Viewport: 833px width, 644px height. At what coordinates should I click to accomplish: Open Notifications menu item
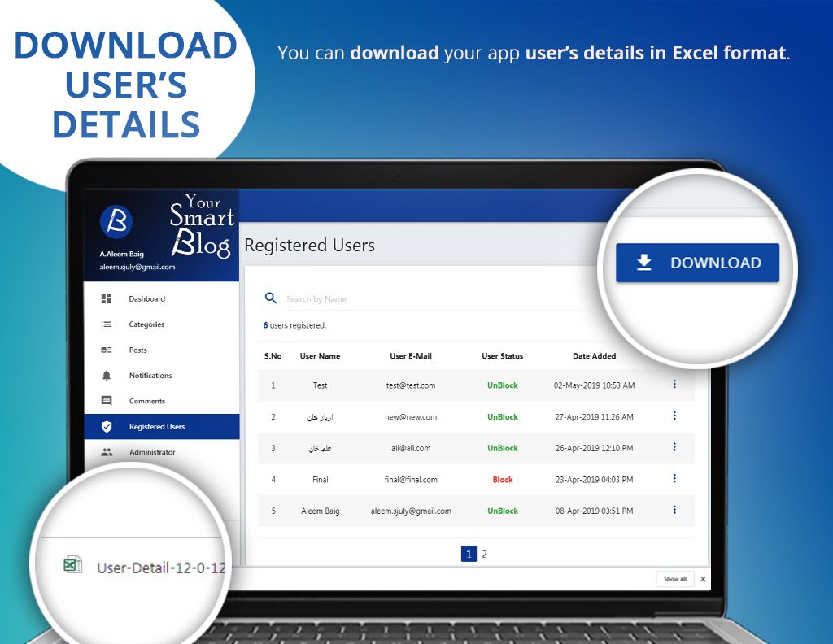click(162, 376)
